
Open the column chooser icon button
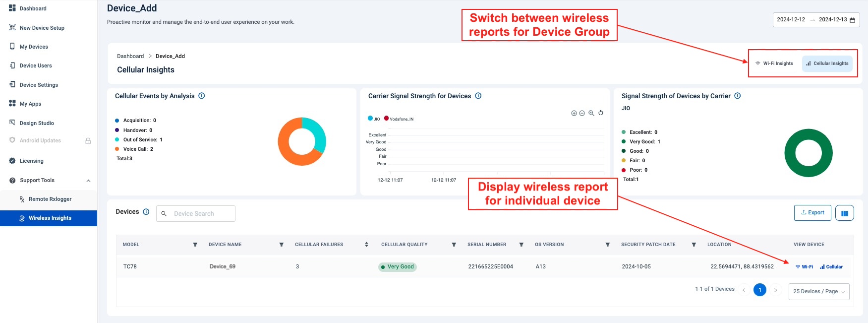844,213
